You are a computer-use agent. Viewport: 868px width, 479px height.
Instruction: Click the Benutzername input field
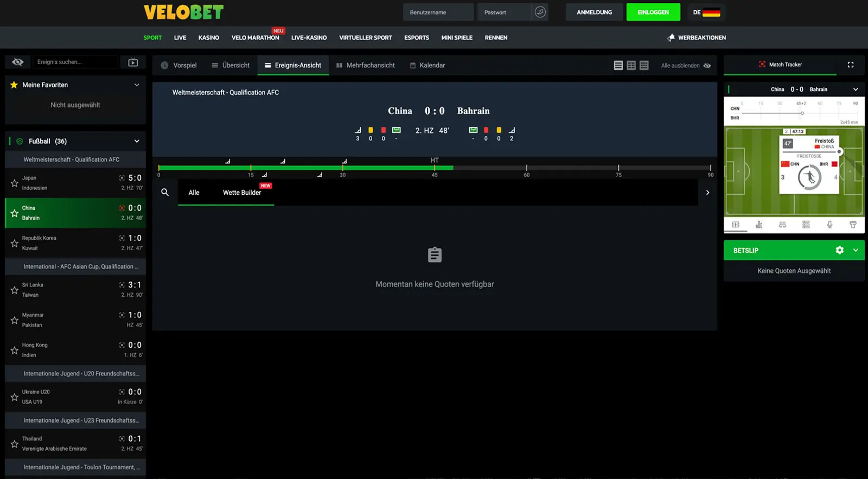tap(438, 12)
